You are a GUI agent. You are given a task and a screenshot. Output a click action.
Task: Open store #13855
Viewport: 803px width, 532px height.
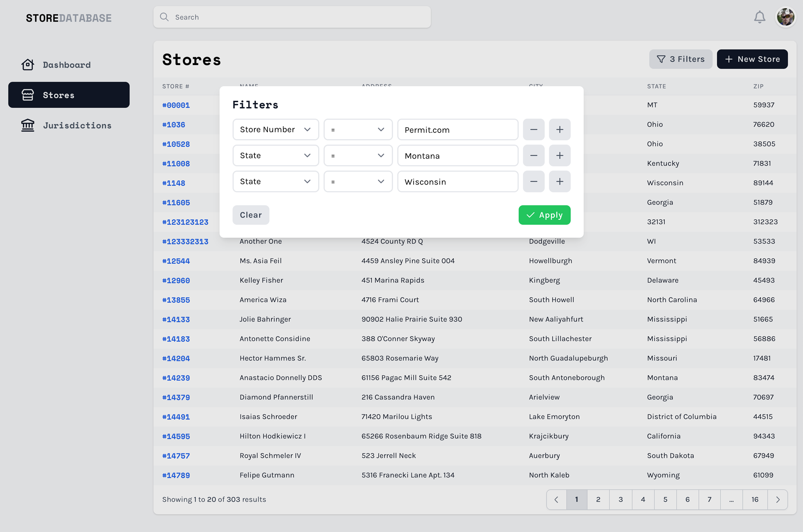(x=176, y=300)
